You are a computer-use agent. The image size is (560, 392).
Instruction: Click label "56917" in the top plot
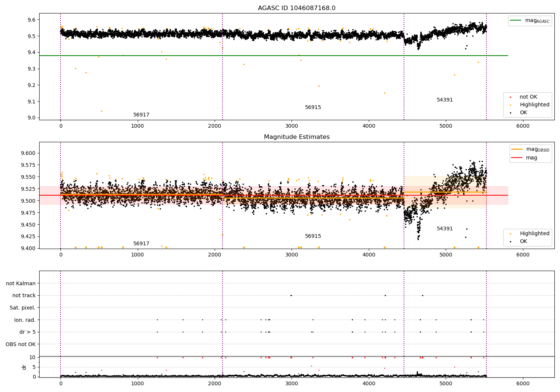(x=141, y=115)
